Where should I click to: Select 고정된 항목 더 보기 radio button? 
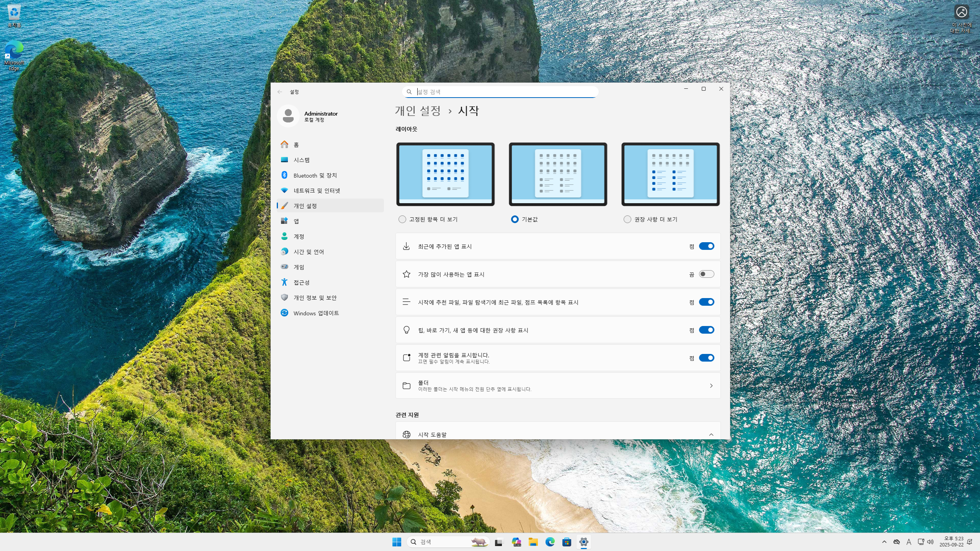tap(402, 219)
